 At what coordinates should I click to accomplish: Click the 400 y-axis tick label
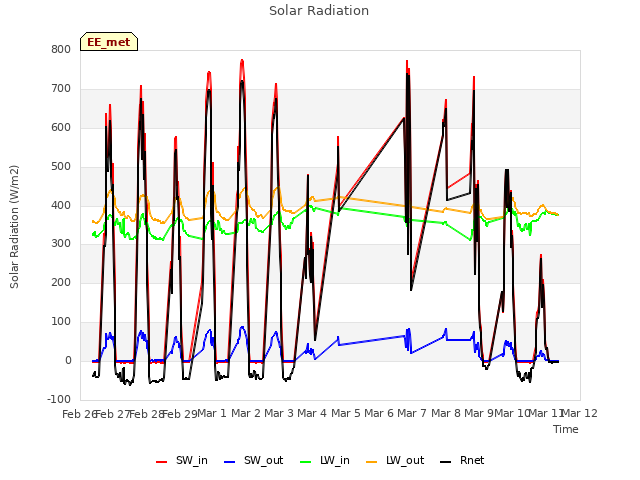[61, 205]
